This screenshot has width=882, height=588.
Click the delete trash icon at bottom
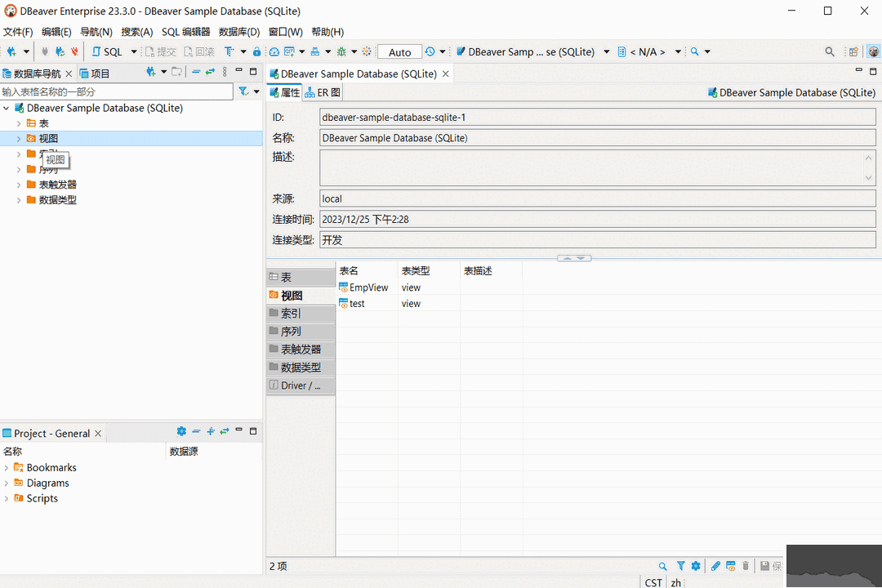tap(746, 566)
